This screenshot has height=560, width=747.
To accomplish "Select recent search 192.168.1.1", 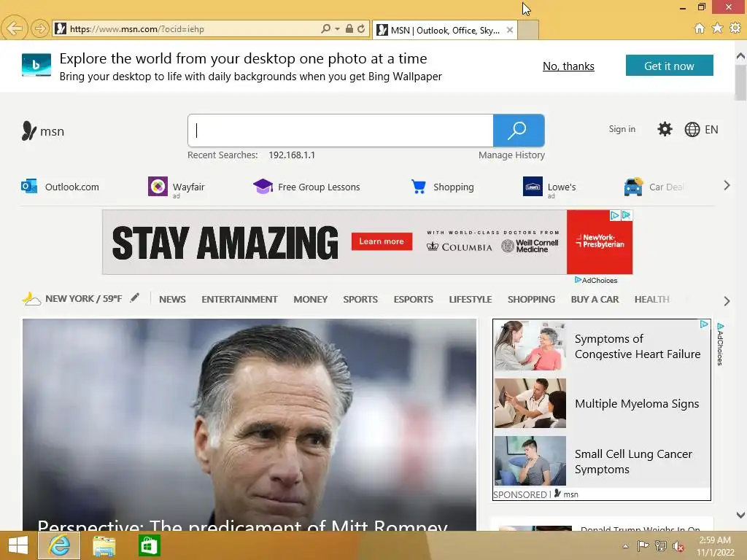I will [292, 155].
